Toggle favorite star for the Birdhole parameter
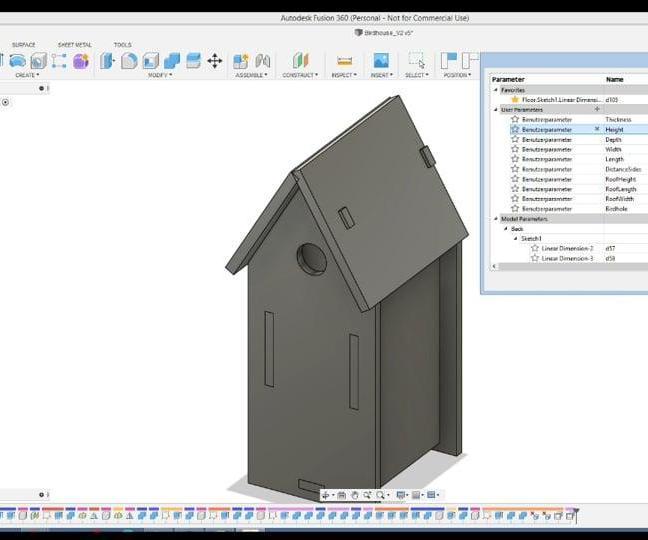648x540 pixels. (x=515, y=209)
